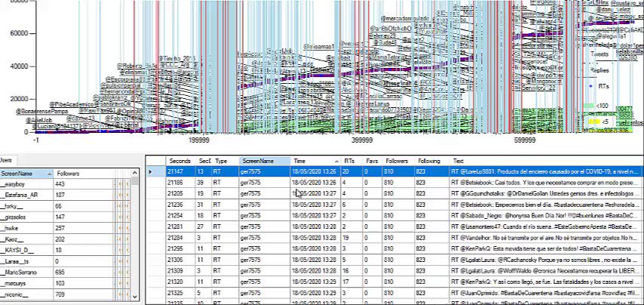Select user __MarioSerrano in users list
This screenshot has width=644, height=305.
click(x=26, y=273)
